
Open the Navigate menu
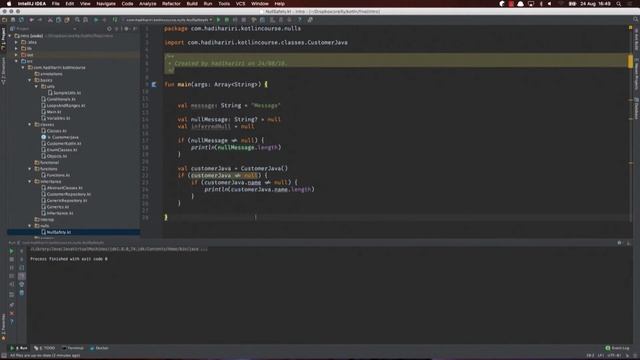(x=106, y=4)
